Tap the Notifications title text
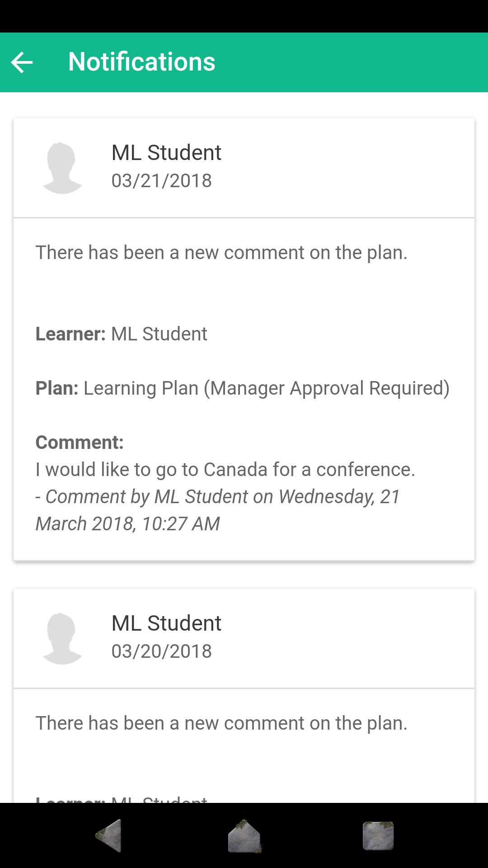Viewport: 488px width, 868px height. click(141, 62)
